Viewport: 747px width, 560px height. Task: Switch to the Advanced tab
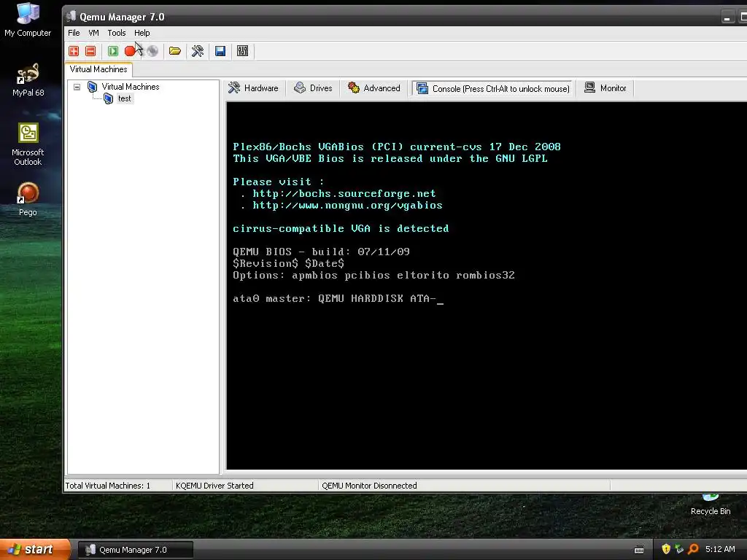(x=374, y=88)
